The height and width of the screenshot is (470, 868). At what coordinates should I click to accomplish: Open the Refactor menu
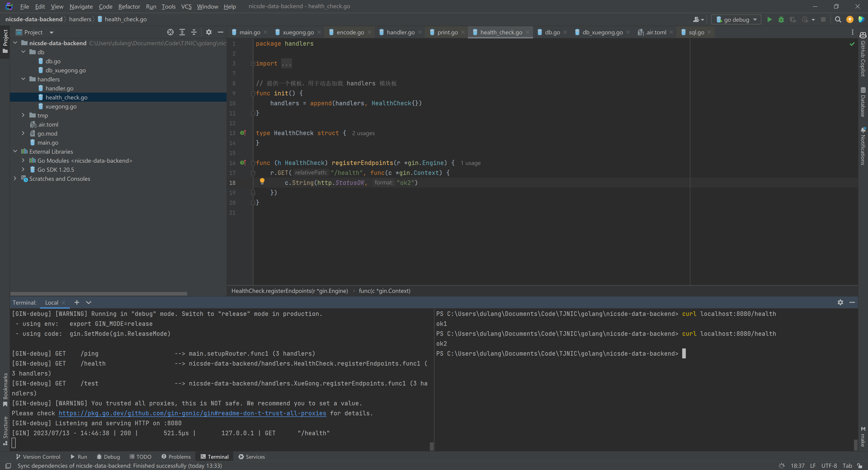(x=129, y=6)
